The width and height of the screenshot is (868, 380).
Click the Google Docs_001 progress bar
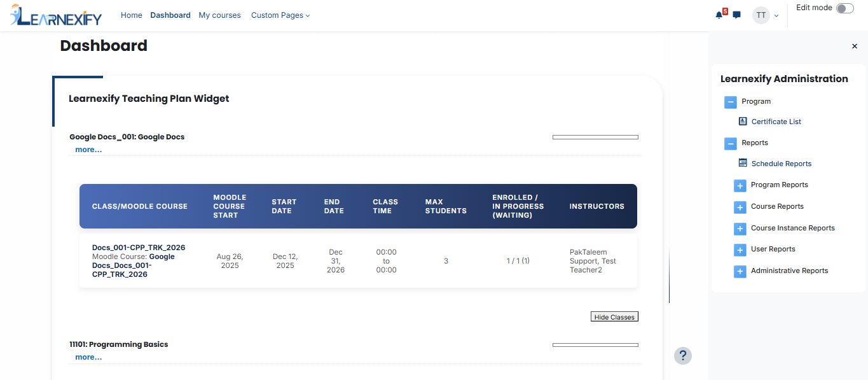pyautogui.click(x=595, y=137)
